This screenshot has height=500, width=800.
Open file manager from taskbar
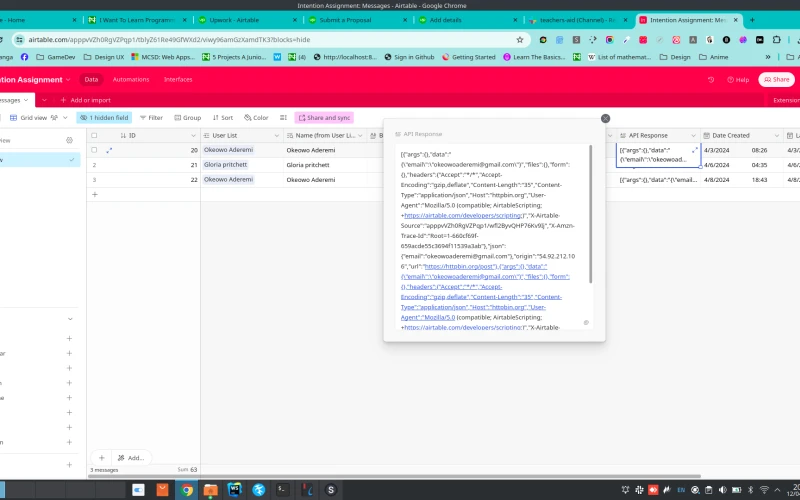point(211,490)
